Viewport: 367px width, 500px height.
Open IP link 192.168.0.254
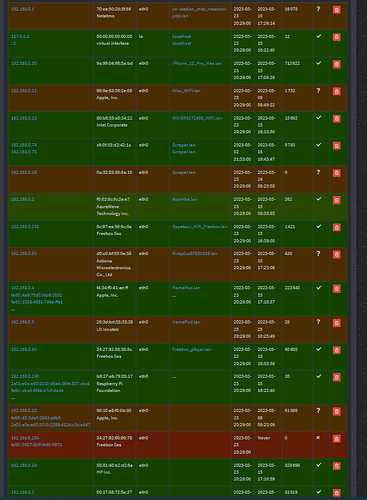coord(25,438)
